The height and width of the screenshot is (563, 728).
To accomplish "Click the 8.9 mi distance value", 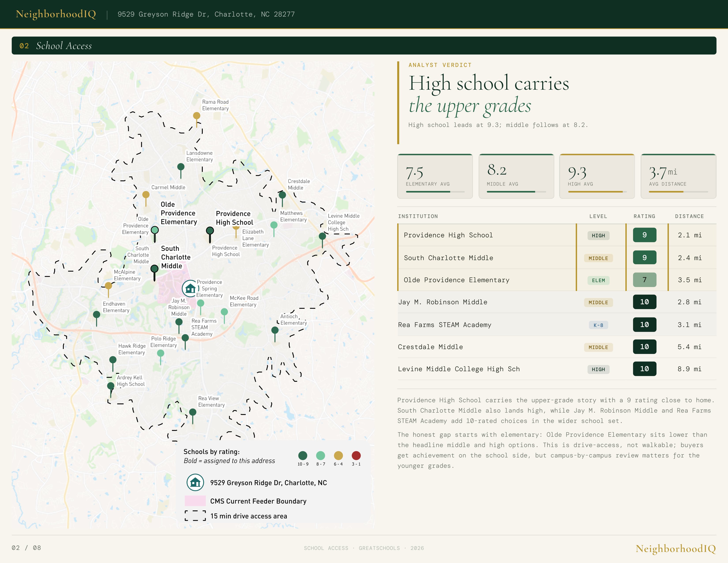I will tap(689, 369).
